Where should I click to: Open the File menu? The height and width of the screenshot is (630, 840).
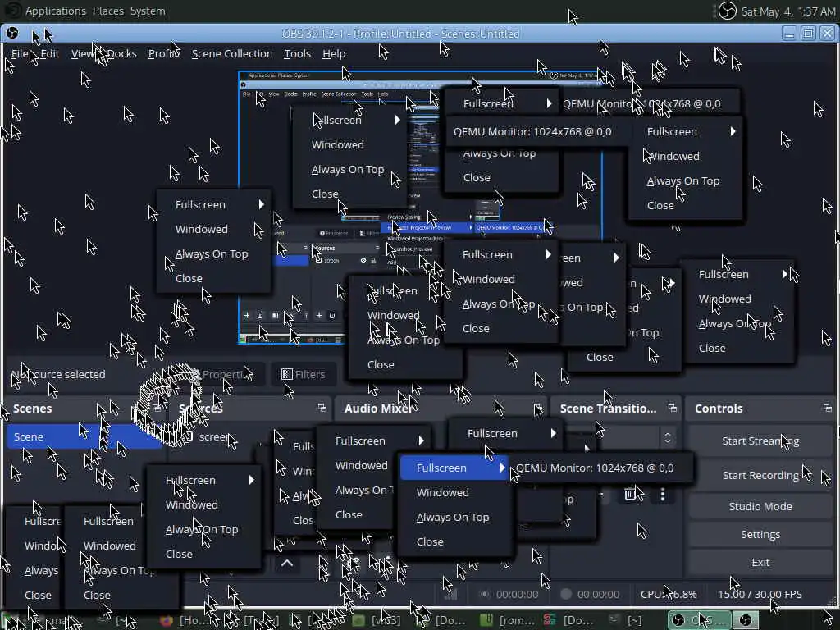coord(20,53)
